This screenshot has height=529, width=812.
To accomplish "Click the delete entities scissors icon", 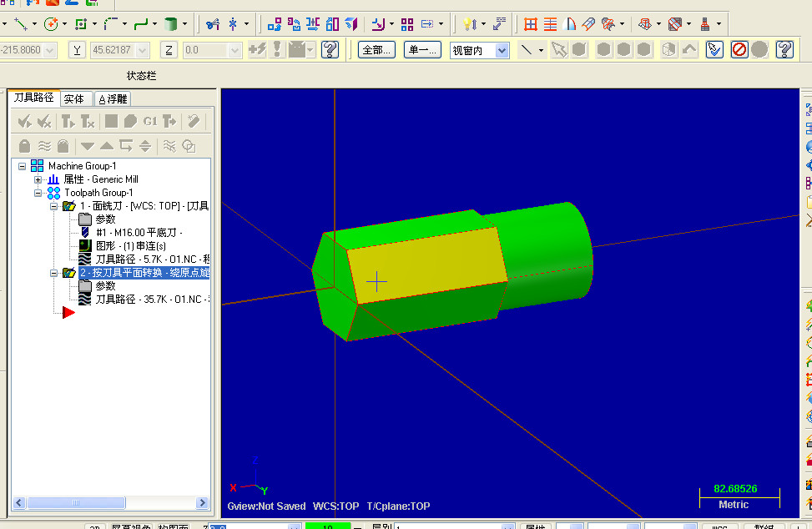I will (x=213, y=24).
